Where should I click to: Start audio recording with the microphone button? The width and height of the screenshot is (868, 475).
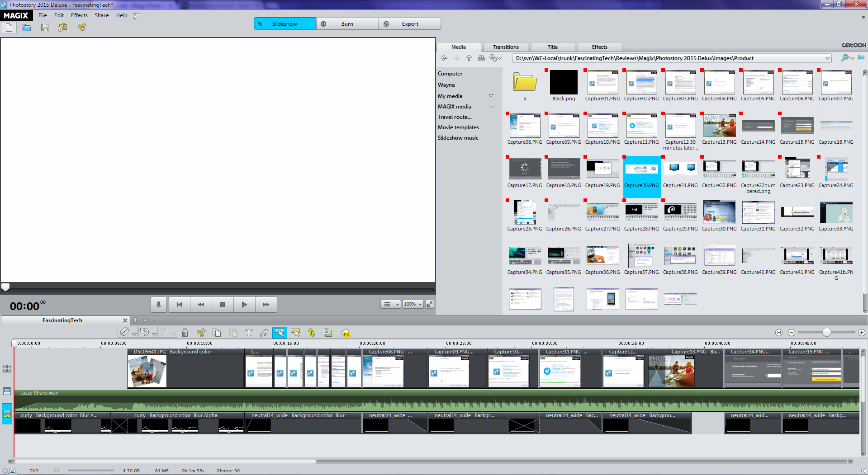(158, 305)
